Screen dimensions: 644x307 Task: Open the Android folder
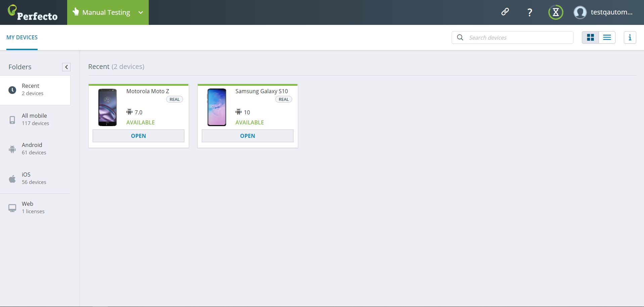pos(35,149)
